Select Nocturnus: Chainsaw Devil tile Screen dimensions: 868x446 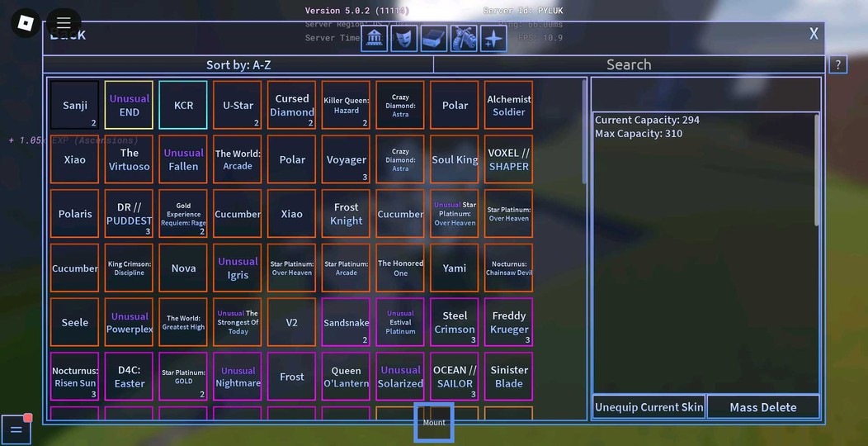(509, 268)
